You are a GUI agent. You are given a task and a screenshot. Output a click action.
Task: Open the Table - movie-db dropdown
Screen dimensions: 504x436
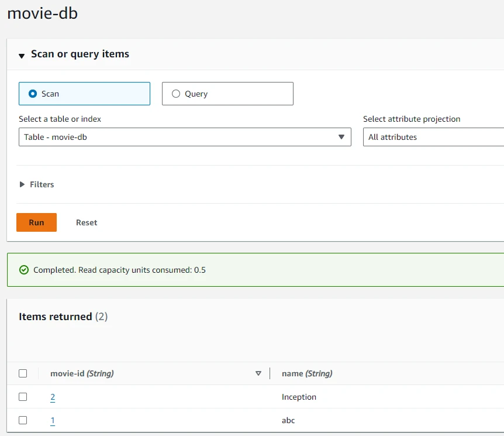[185, 137]
